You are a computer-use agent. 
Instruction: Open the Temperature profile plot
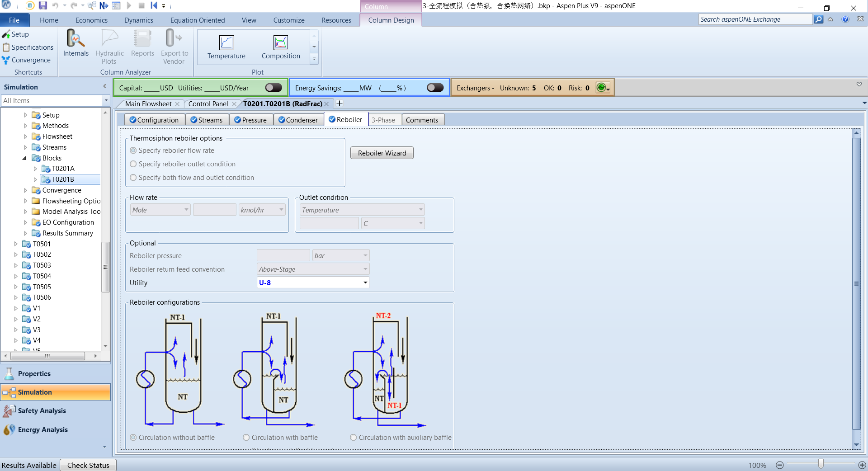[x=226, y=47]
